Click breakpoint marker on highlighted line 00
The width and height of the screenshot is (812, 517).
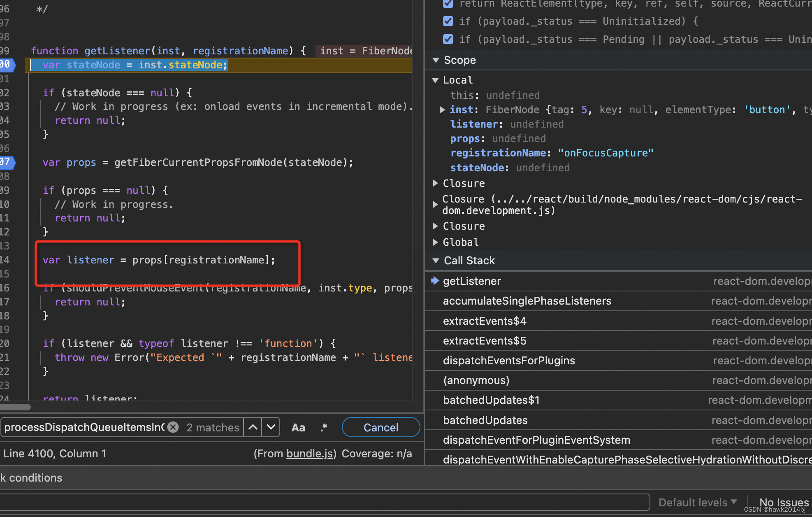(7, 65)
